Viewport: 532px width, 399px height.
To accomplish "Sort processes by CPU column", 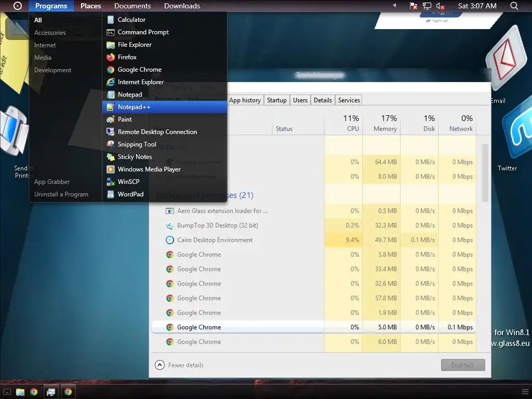I will click(x=343, y=123).
